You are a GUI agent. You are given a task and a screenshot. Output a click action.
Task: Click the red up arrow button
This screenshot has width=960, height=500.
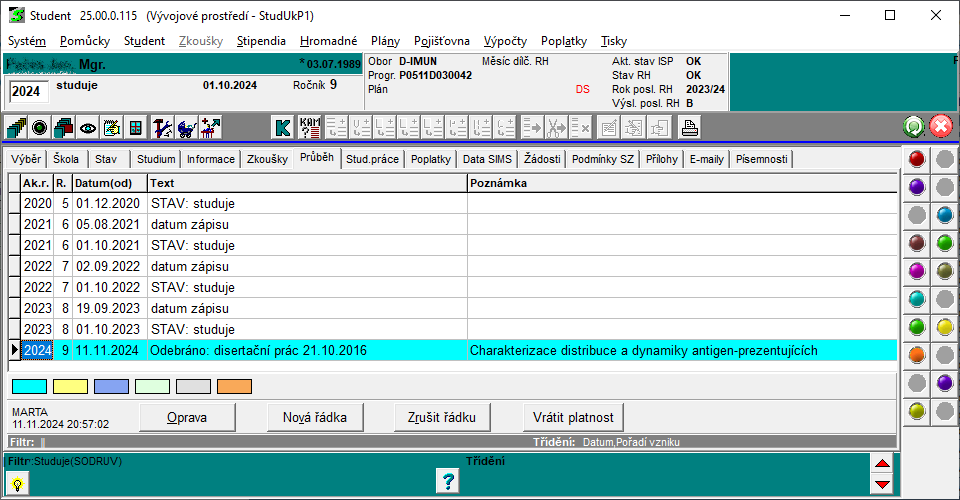[881, 464]
